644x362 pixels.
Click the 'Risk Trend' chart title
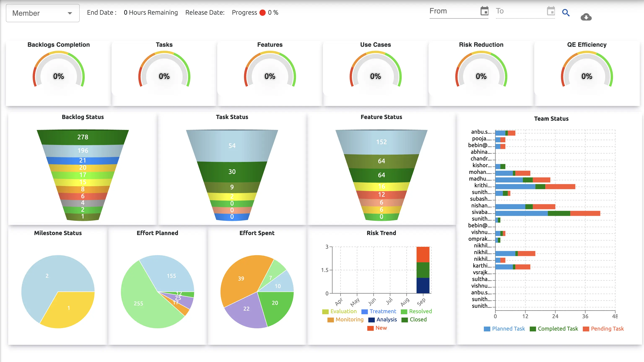[x=381, y=233]
